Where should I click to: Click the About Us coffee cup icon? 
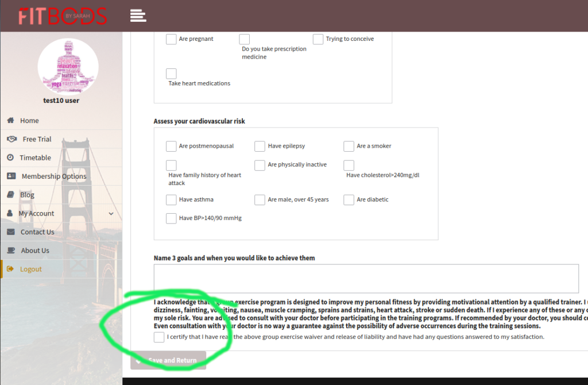pos(11,251)
